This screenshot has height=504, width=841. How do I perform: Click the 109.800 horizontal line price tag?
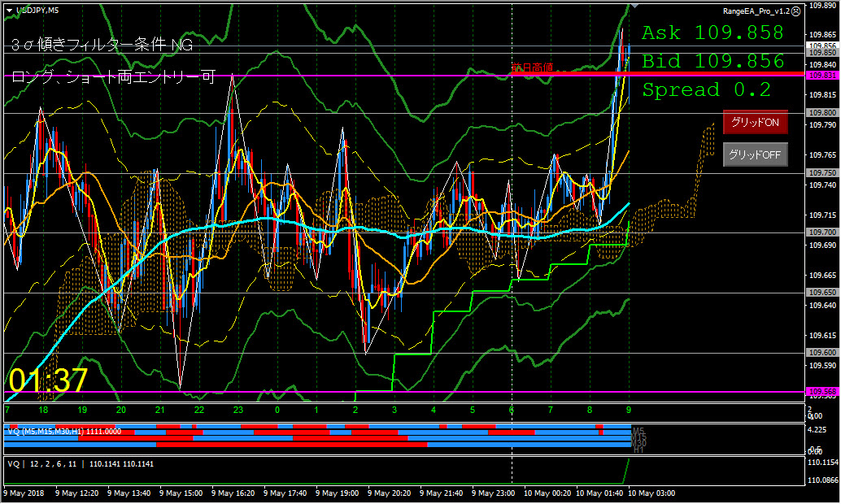(822, 113)
